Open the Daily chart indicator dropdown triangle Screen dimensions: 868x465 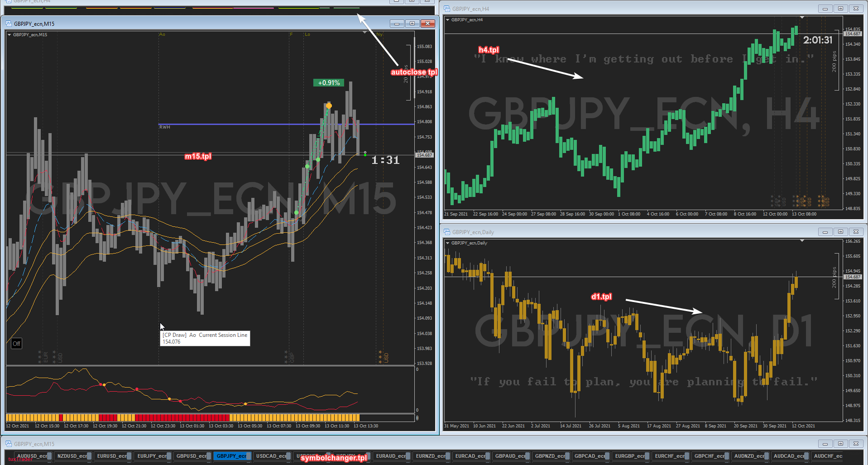tap(447, 243)
